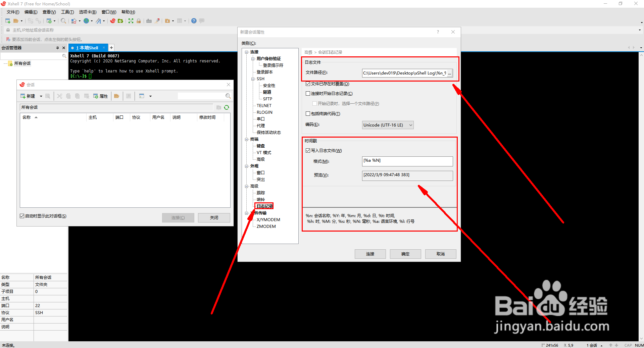Click the globe encoding icon
This screenshot has width=644, height=348.
pos(86,21)
